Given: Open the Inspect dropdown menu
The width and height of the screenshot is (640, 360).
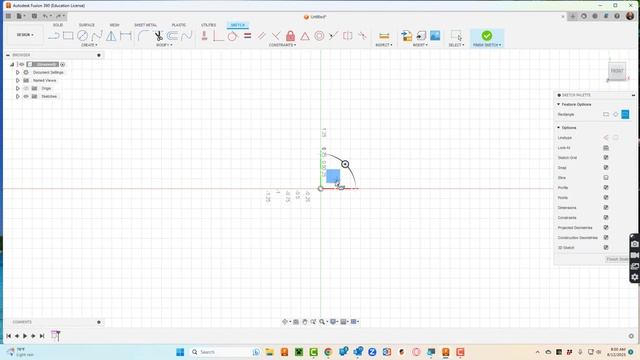Looking at the screenshot, I should coord(384,45).
